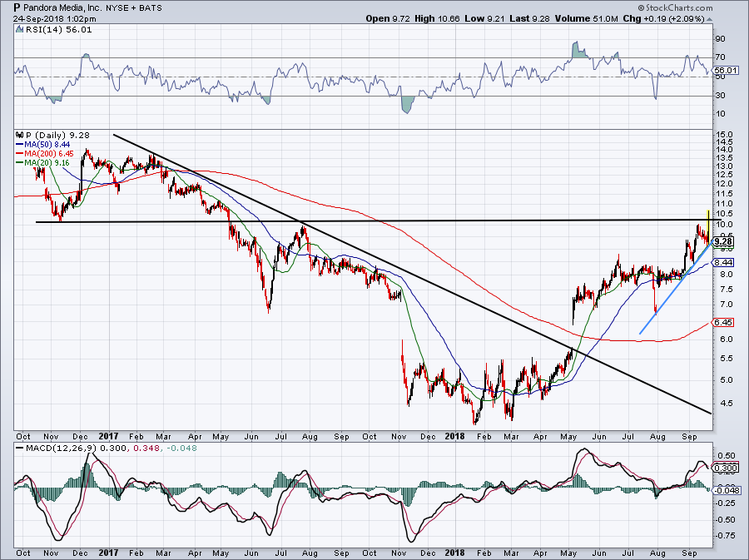Open the StockCharts.com watermark link
This screenshot has width=749, height=560.
click(675, 7)
